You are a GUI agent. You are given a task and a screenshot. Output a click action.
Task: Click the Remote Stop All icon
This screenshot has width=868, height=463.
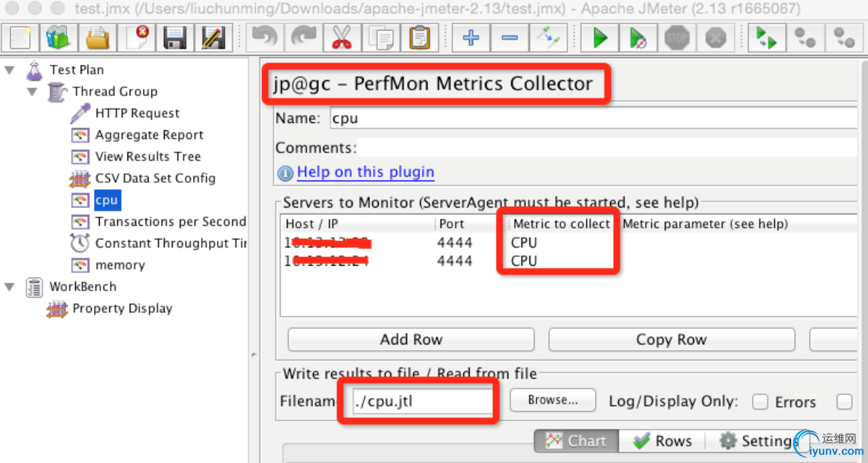tap(805, 38)
